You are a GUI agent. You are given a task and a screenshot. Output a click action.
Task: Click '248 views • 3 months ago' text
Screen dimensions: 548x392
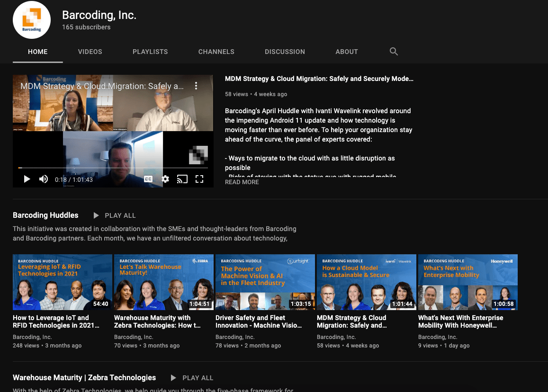point(47,346)
